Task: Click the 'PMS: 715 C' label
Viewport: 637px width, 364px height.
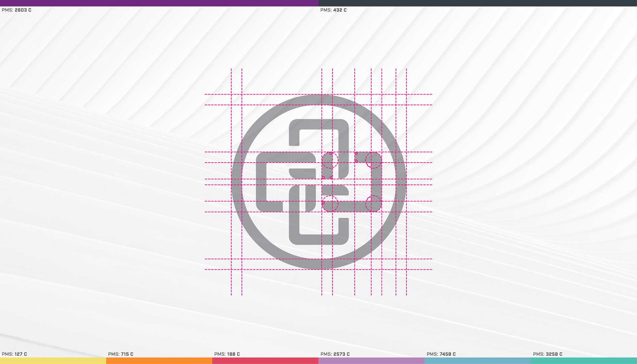Action: point(121,354)
